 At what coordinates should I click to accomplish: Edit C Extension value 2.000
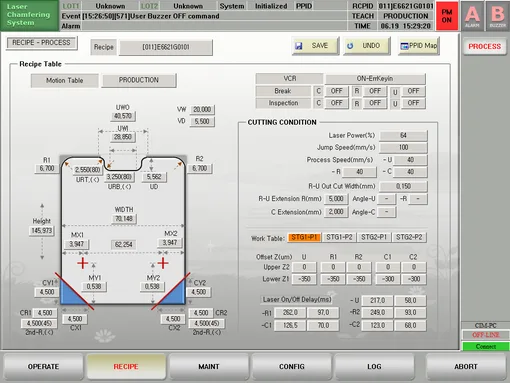tap(336, 212)
